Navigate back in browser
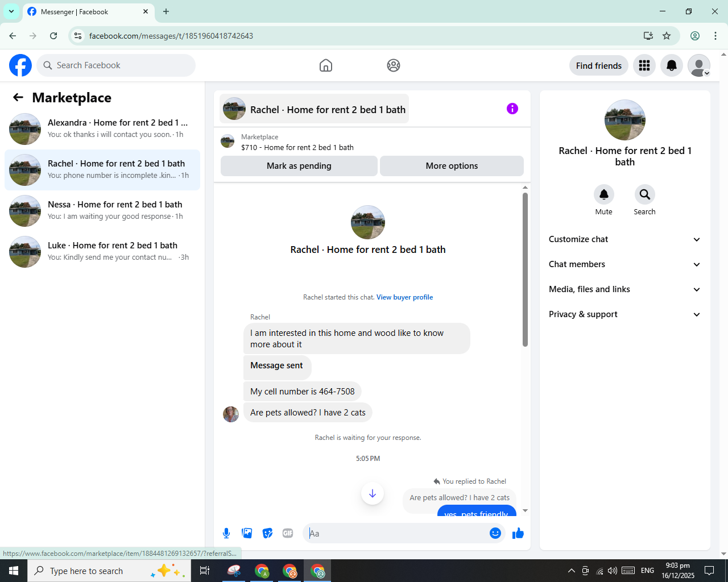This screenshot has width=728, height=582. (13, 36)
